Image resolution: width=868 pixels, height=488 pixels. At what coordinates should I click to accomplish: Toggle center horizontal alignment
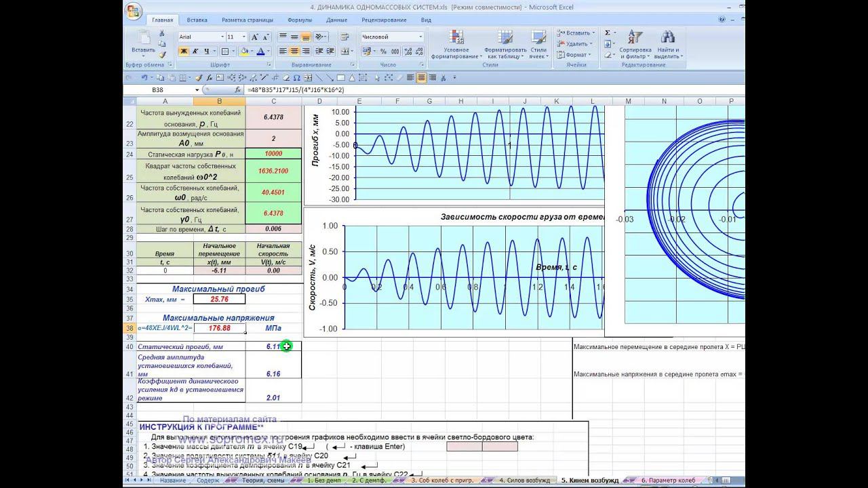294,52
